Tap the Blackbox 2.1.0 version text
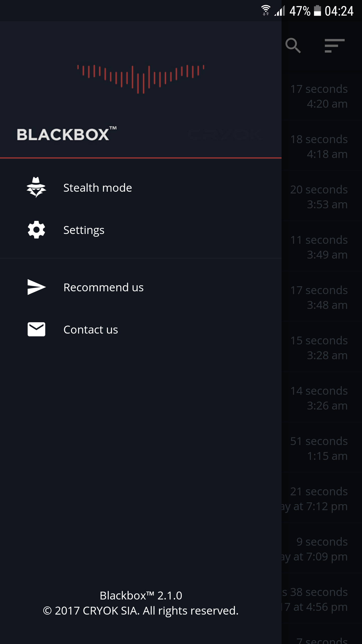Screen dimensions: 362x644 tap(141, 595)
